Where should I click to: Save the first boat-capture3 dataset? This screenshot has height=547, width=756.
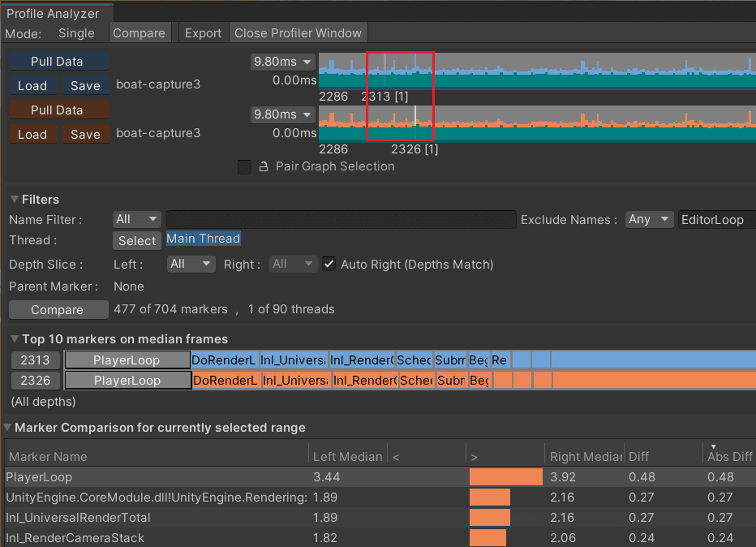point(86,84)
